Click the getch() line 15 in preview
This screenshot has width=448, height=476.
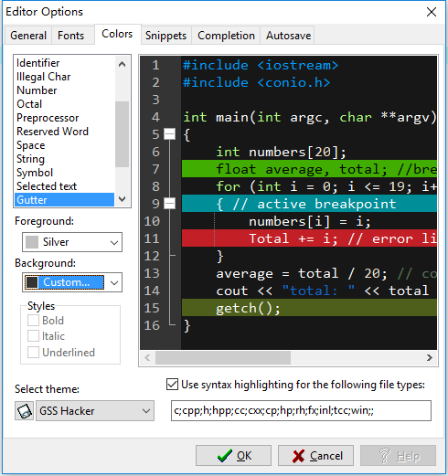(x=309, y=308)
